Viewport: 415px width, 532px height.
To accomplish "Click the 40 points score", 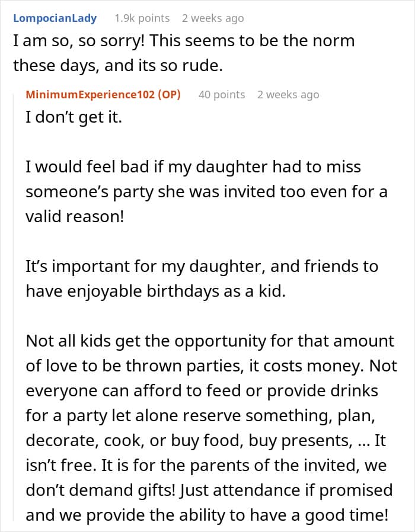I will click(x=221, y=94).
